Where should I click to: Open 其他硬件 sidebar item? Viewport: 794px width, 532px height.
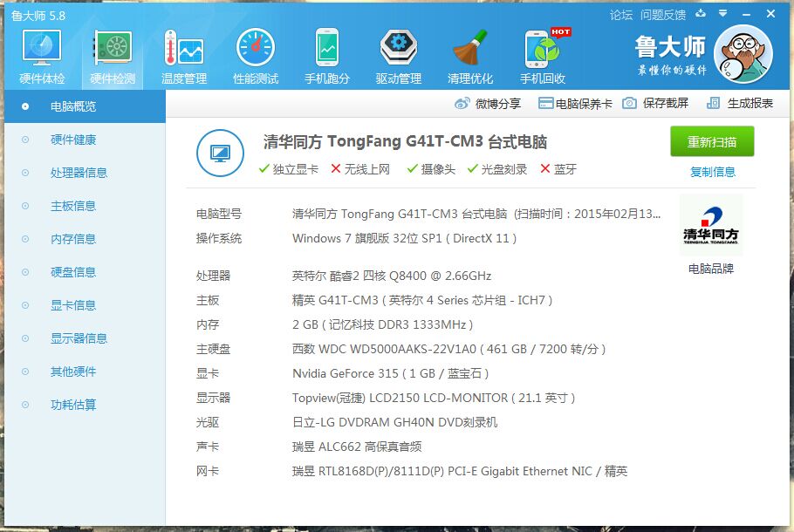85,372
